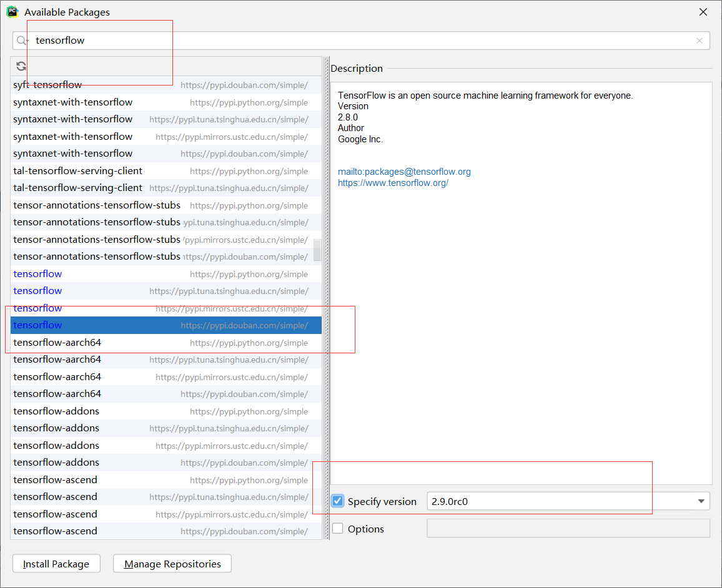This screenshot has height=588, width=722.
Task: Select tensorflow-addons from tsinghua mirror
Action: [166, 428]
